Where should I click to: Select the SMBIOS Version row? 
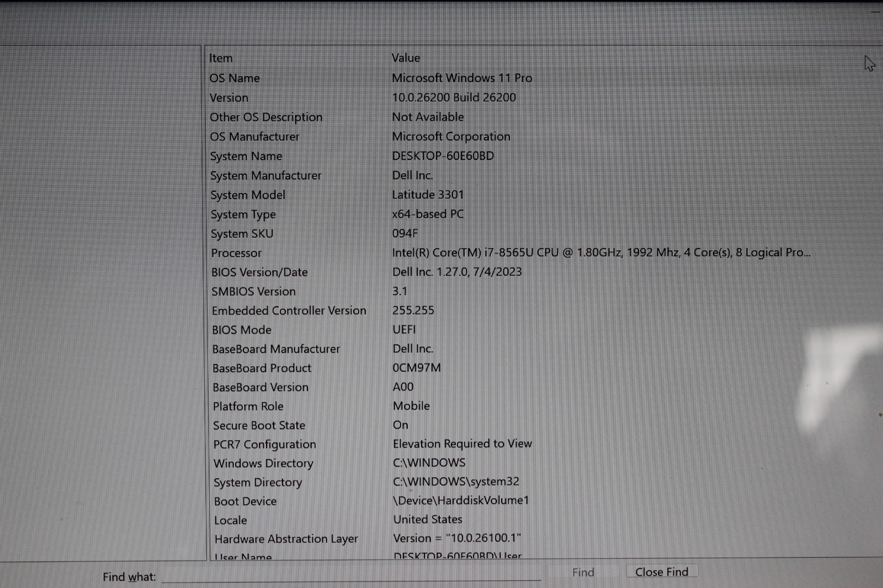click(x=253, y=291)
